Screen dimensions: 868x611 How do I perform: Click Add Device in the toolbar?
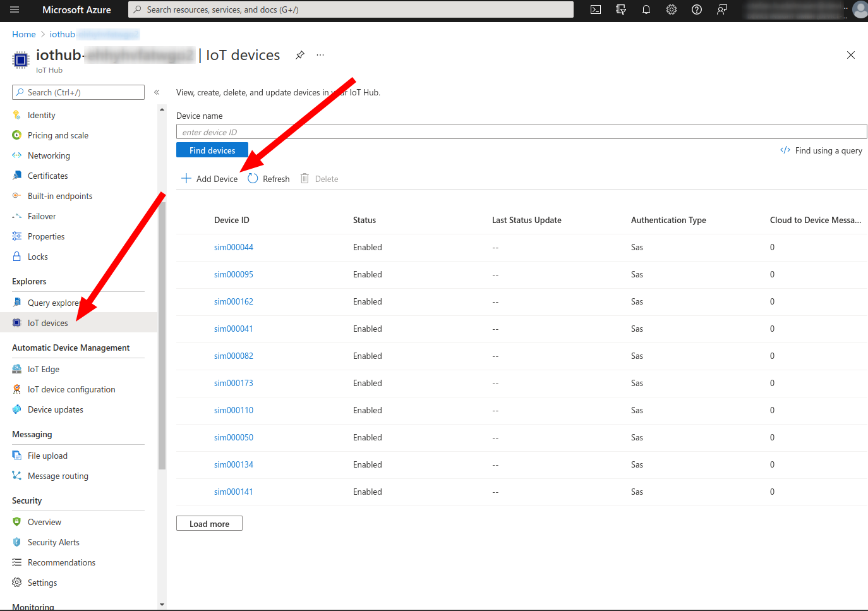(x=210, y=179)
